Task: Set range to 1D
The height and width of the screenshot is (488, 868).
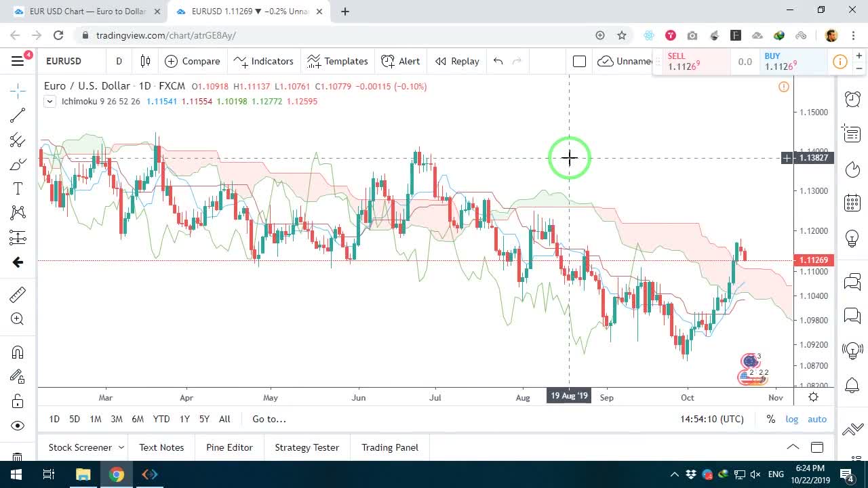Action: click(54, 419)
